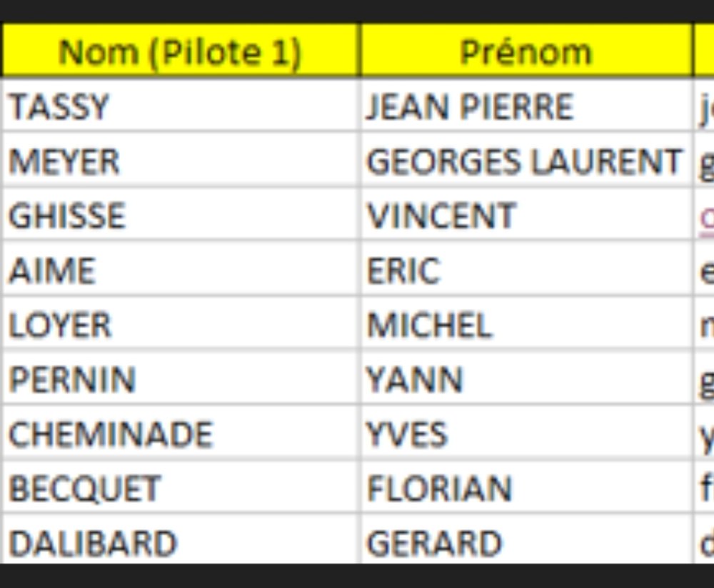Viewport: 714px width, 588px height.
Task: Click the BECQUET name cell
Action: coord(180,488)
